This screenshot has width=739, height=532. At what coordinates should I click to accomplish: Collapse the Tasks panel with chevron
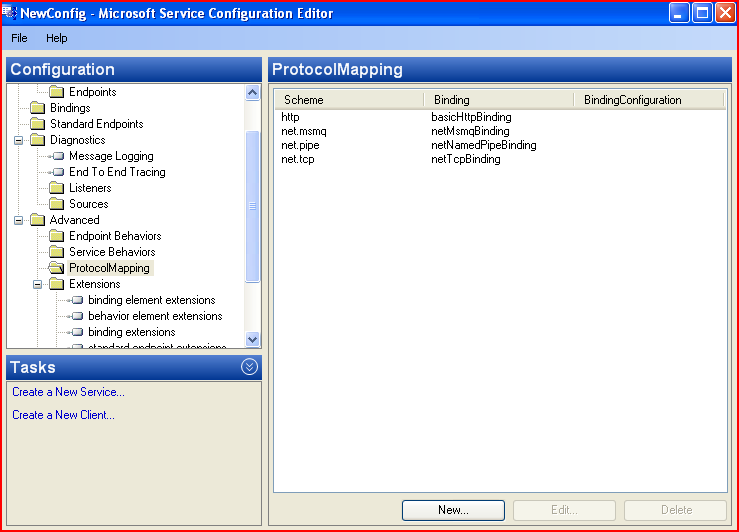249,367
